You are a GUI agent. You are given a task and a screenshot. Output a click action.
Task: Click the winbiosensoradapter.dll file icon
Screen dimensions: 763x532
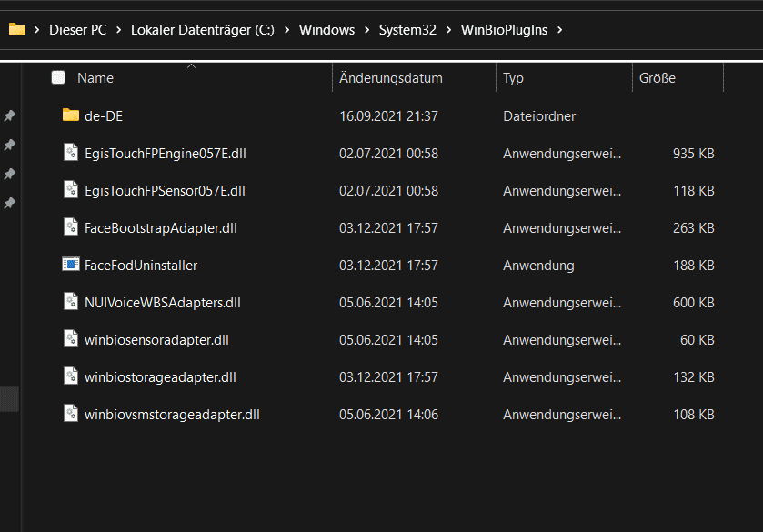[71, 339]
